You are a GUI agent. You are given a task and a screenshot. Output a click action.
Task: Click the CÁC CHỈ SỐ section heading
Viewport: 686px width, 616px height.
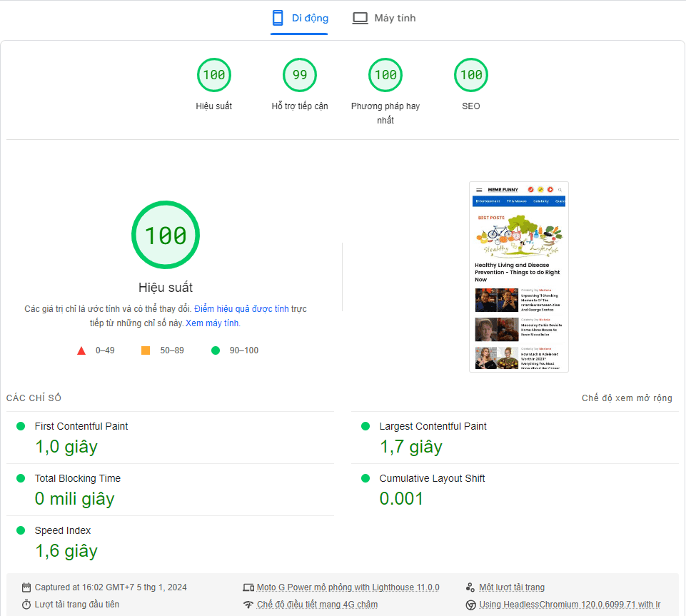point(34,398)
